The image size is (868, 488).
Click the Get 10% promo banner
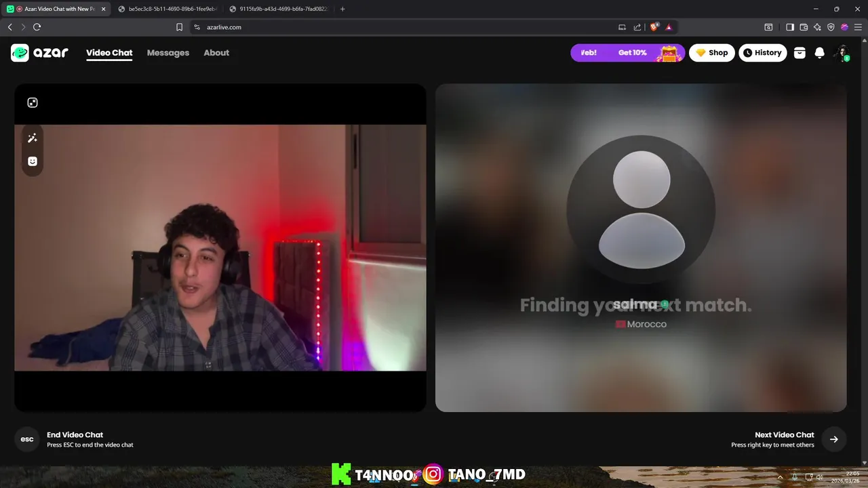coord(627,53)
